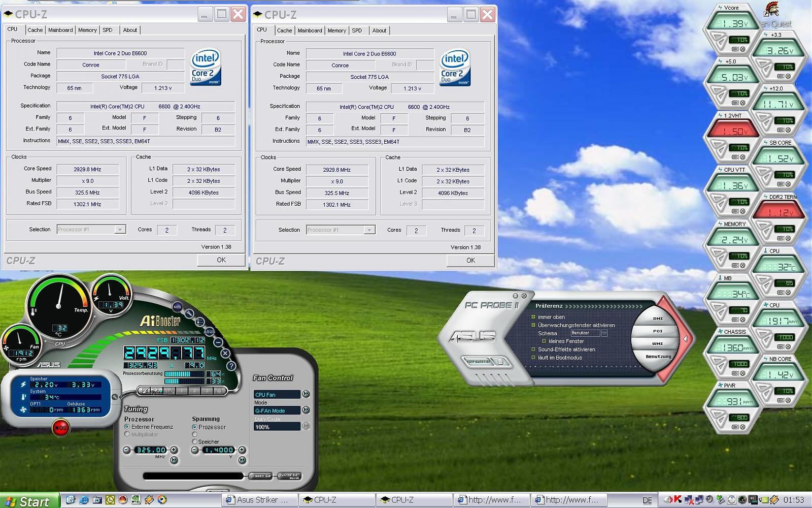812x508 pixels.
Task: Open Windows Start button
Action: tap(29, 501)
